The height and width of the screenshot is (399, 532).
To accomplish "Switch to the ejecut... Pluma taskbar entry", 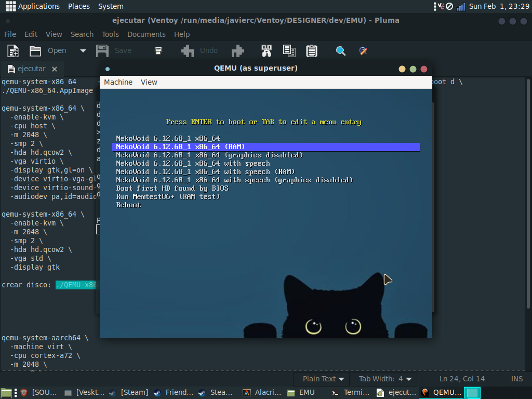I will [396, 393].
